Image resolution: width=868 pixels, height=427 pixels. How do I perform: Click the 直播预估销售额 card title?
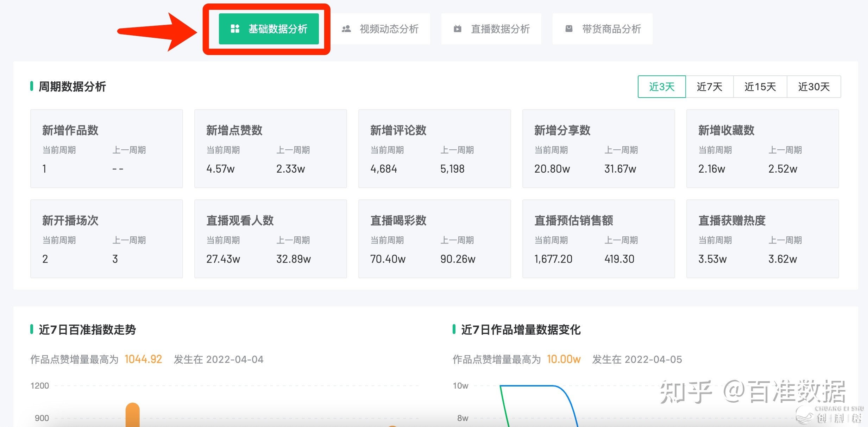coord(574,221)
